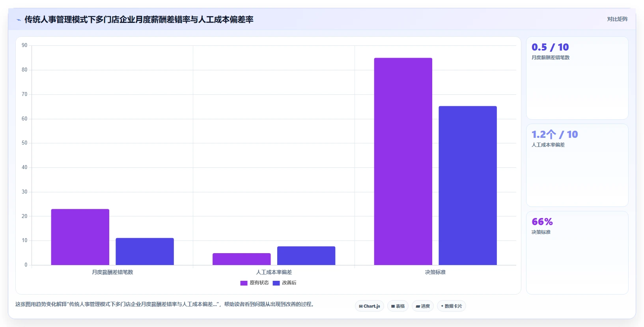Click the 对比矩阵 label in the header
Screen dimensions: 644x327
tap(617, 19)
